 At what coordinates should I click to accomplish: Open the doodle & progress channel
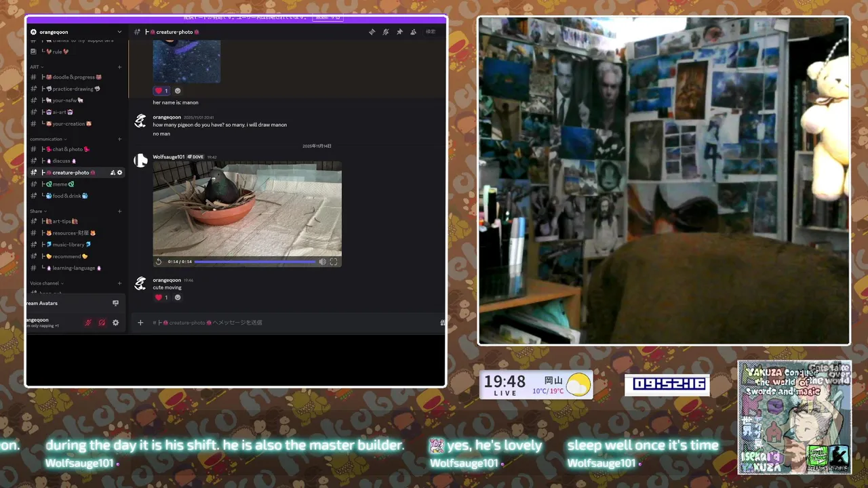[76, 77]
